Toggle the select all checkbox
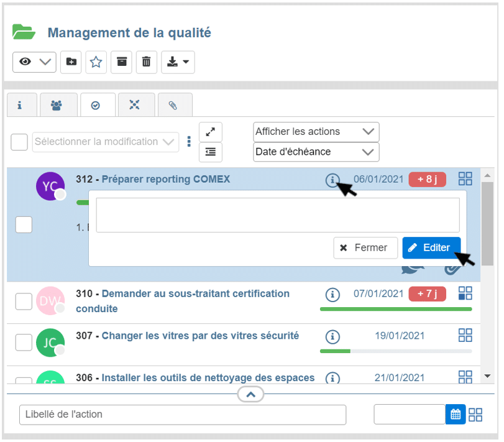This screenshot has width=504, height=442. [19, 142]
